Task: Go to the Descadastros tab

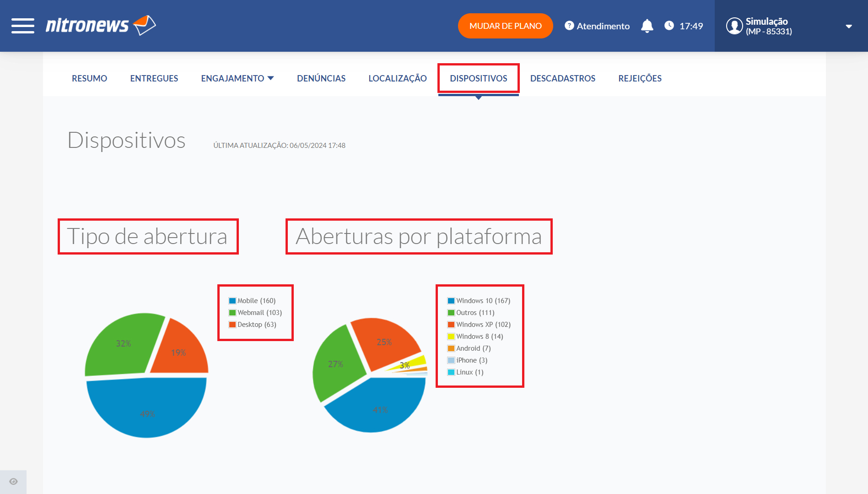Action: click(x=563, y=78)
